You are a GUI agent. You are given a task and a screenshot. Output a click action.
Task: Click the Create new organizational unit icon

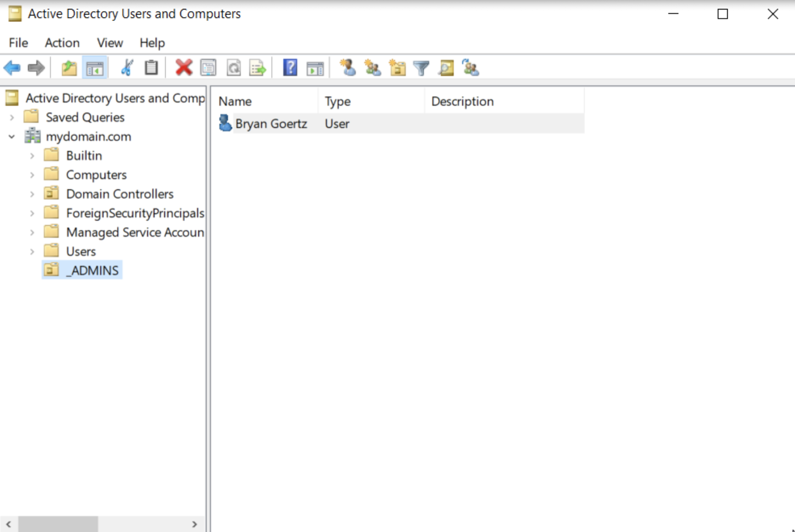click(x=397, y=67)
